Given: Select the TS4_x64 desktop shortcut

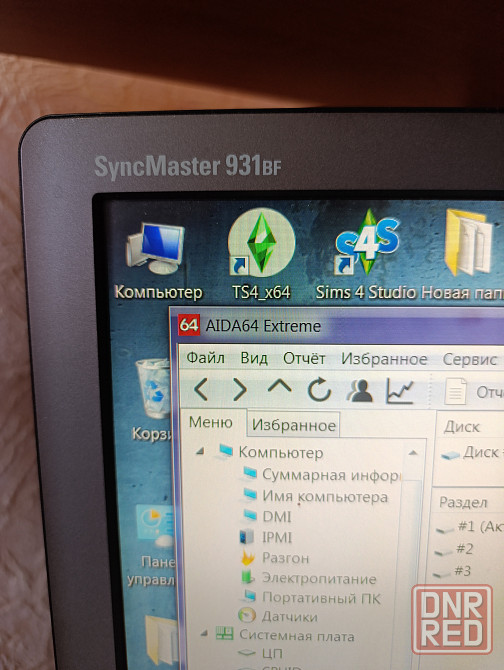Looking at the screenshot, I should click(x=261, y=255).
